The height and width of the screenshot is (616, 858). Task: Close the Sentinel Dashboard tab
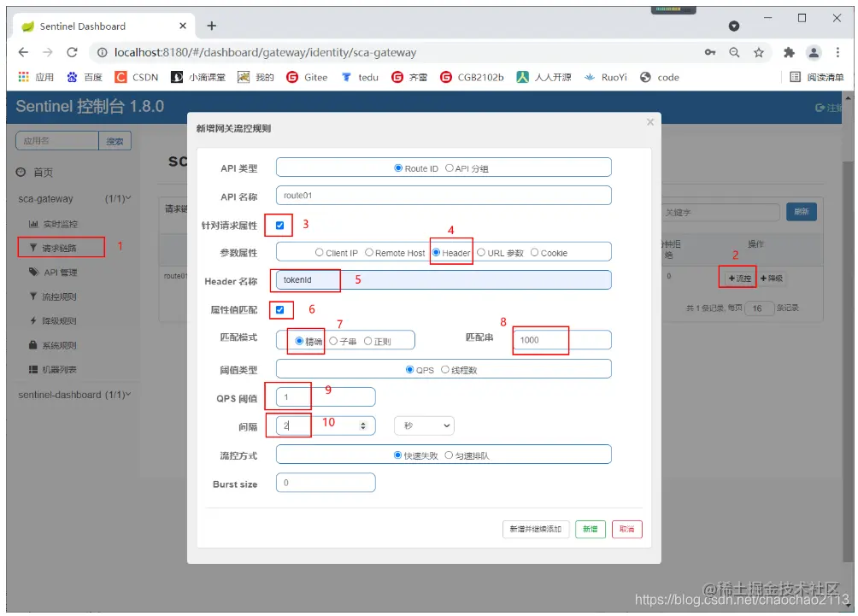pyautogui.click(x=183, y=26)
